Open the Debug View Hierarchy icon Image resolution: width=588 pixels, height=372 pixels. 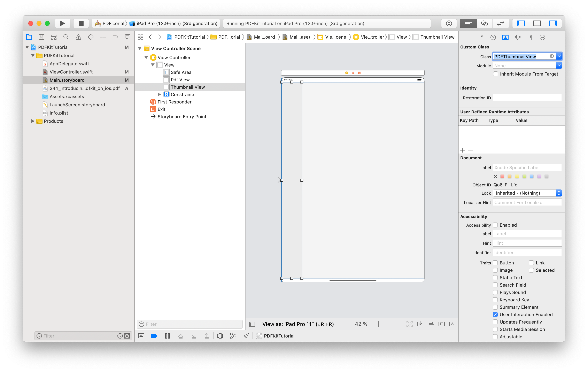[220, 336]
